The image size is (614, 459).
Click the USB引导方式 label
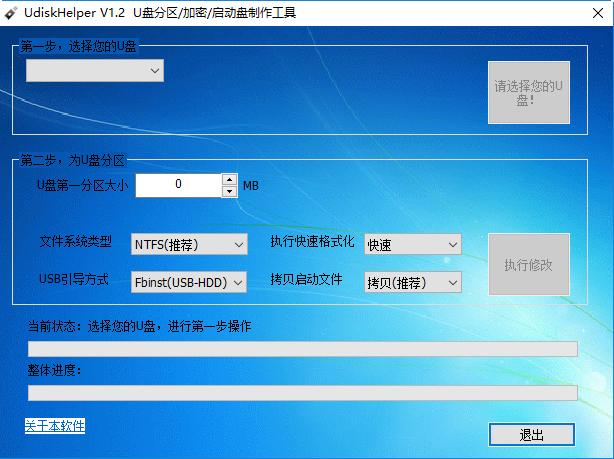click(x=73, y=279)
